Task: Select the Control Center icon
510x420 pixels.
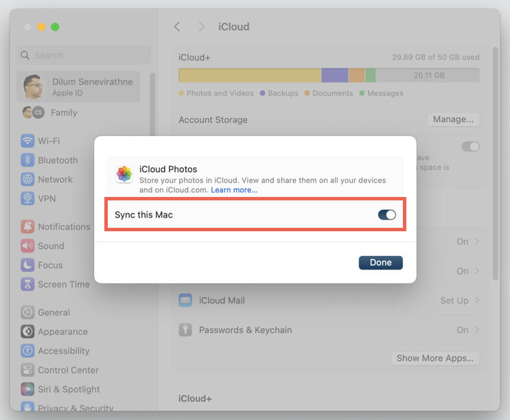Action: pyautogui.click(x=27, y=370)
